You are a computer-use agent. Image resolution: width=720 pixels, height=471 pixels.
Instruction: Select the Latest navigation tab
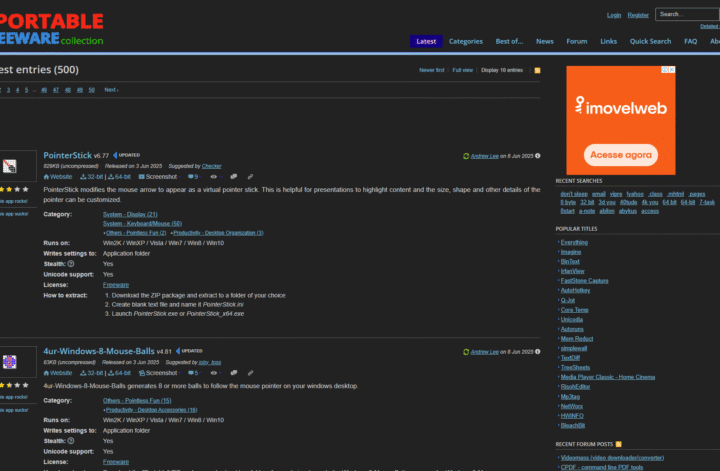[426, 41]
